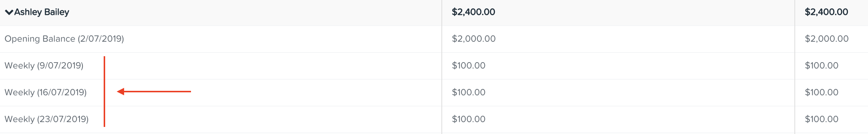Collapse the Ashley Bailey row chevron

click(x=9, y=12)
